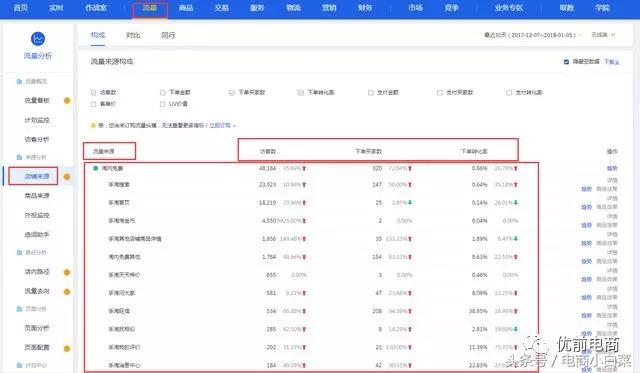Viewport: 640px width, 373px height.
Task: Toggle the 下单买家数 checkbox
Action: pyautogui.click(x=232, y=93)
